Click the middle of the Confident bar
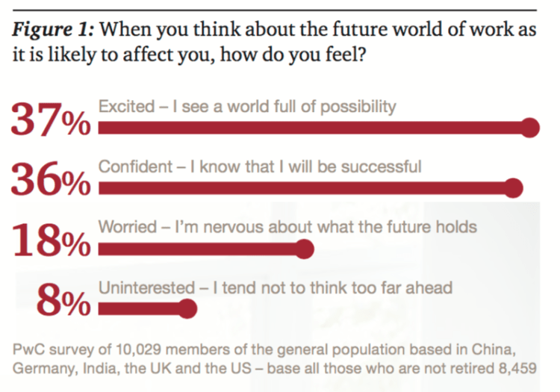This screenshot has width=560, height=392. [x=306, y=188]
